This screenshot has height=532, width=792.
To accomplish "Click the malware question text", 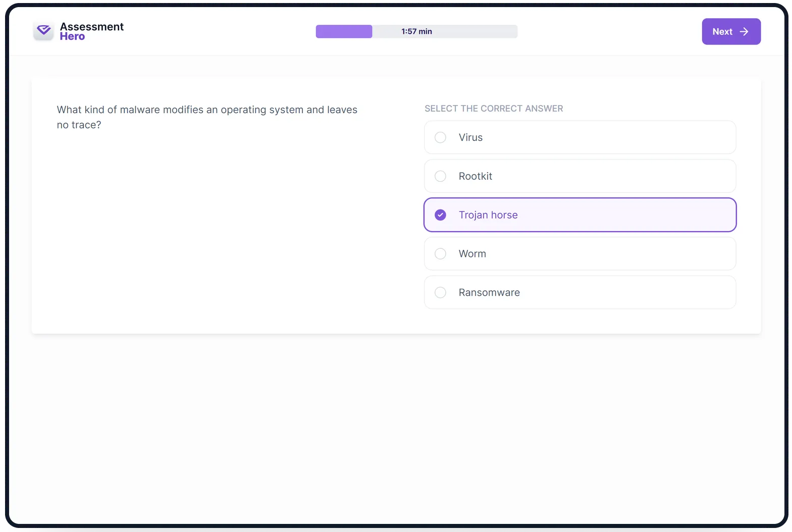I will coord(207,117).
